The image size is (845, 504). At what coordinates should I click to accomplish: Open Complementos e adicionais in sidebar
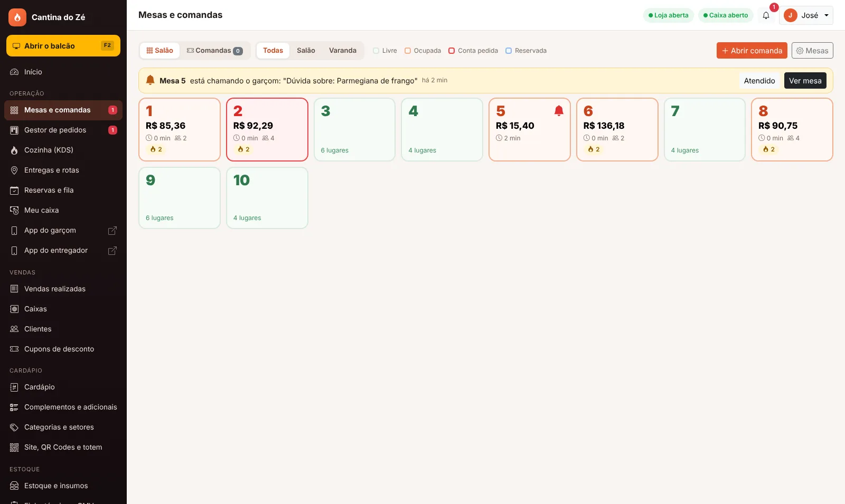pyautogui.click(x=63, y=407)
